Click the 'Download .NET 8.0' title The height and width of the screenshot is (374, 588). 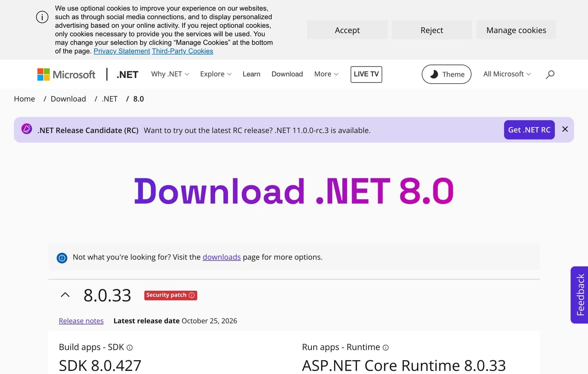[294, 191]
